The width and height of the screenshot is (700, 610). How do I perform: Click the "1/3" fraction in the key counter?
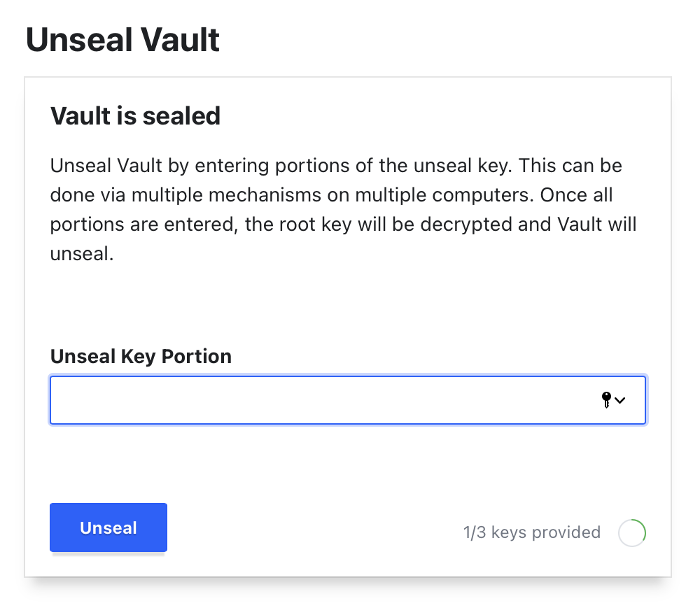click(x=474, y=532)
